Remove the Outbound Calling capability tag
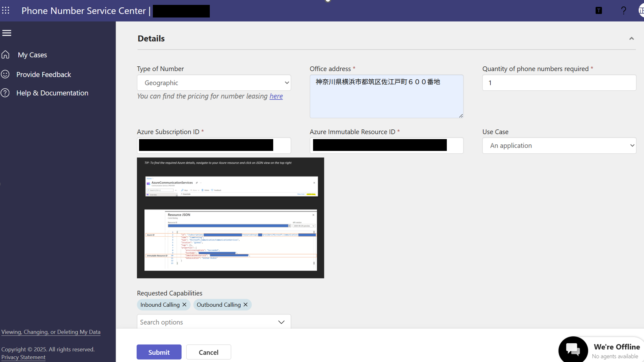Viewport: 644px width, 362px height. coord(246,305)
